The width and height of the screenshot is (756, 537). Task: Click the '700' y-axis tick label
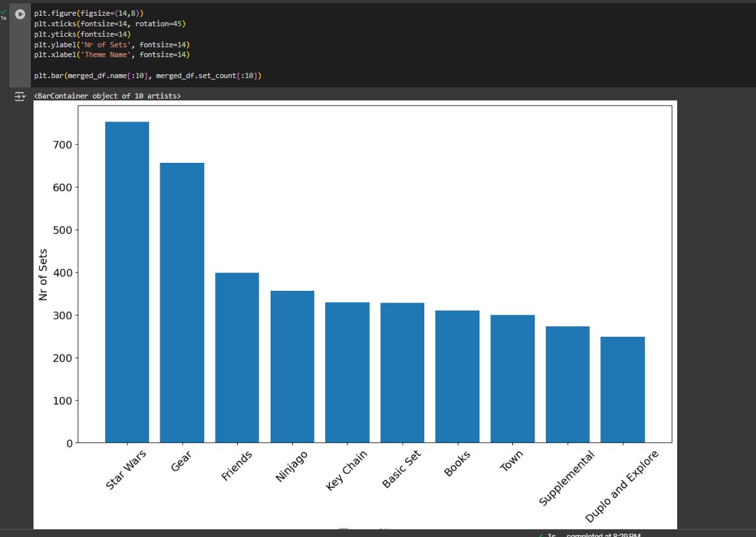(62, 144)
